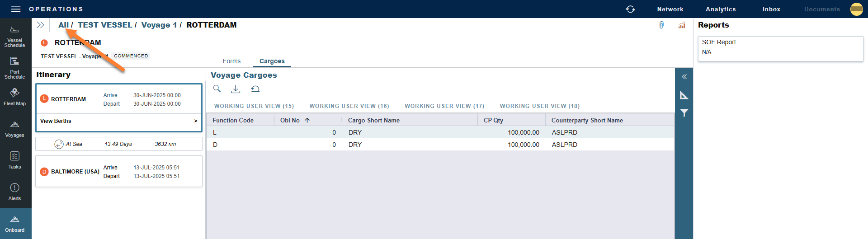
Task: Click DRY cargo name in load row
Action: coord(355,132)
